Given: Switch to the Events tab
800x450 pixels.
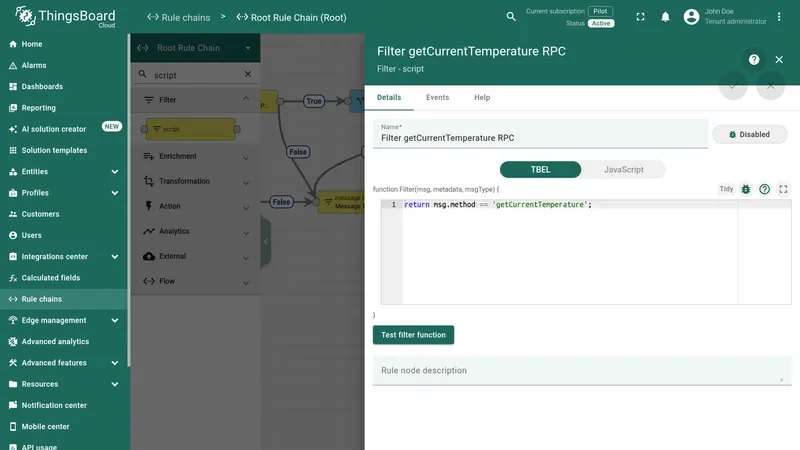Looking at the screenshot, I should tap(437, 97).
